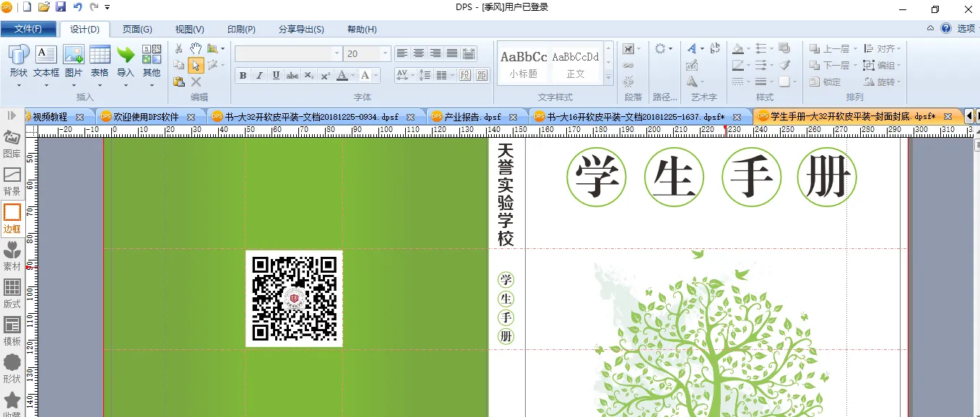Open the 图库 gallery panel in sidebar
980x417 pixels.
12,144
